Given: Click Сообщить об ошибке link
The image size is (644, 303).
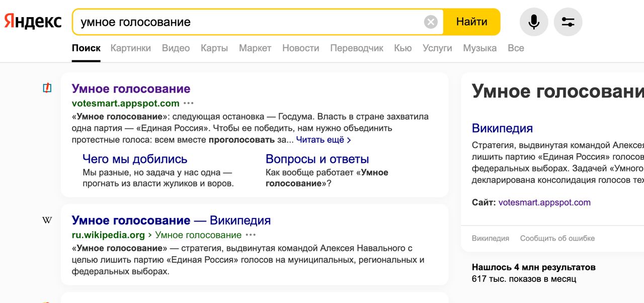Looking at the screenshot, I should [557, 238].
